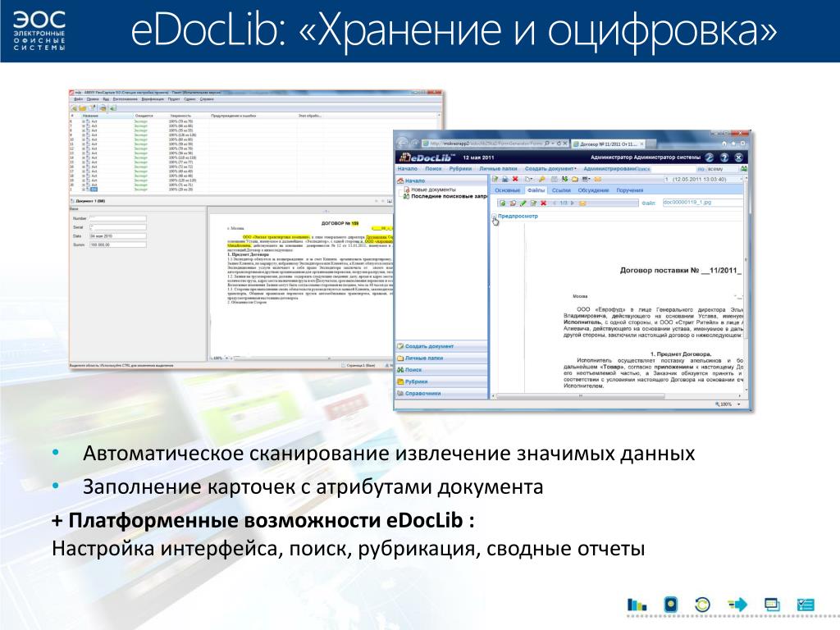840x630 pixels.
Task: Click the slide's circular refresh icon at bottom
Action: [x=702, y=605]
